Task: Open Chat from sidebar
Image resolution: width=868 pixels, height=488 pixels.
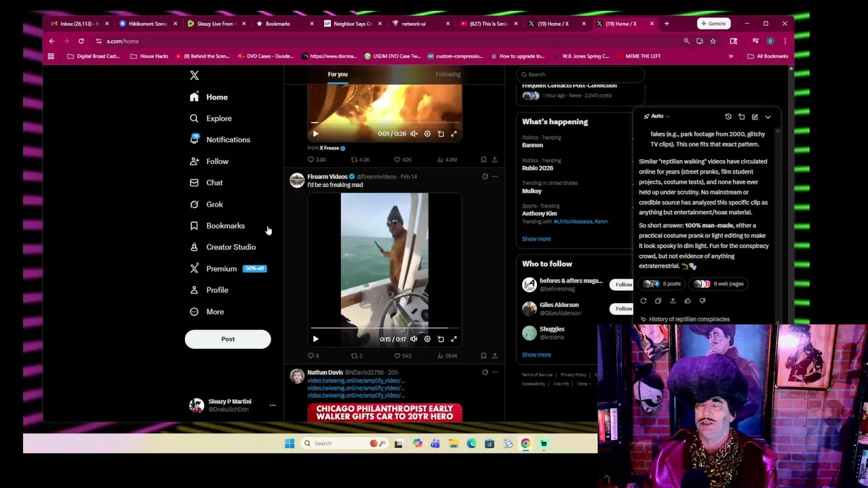Action: pyautogui.click(x=206, y=182)
